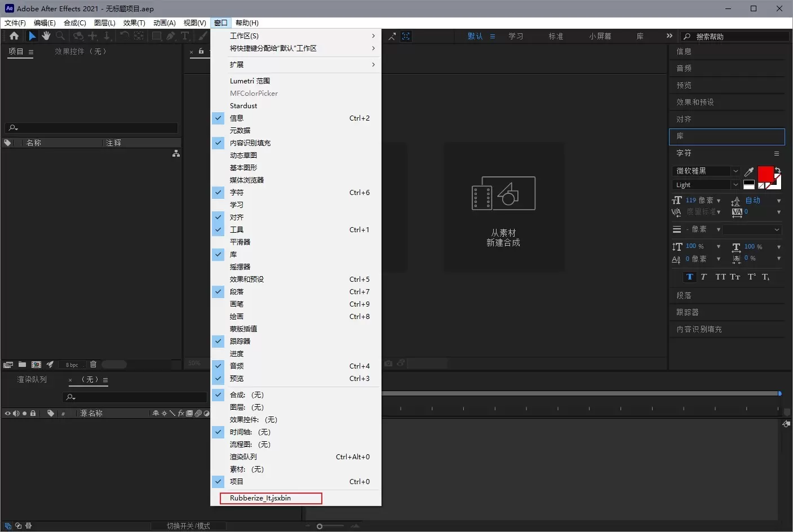
Task: Switch to the 学习 workspace
Action: coord(516,36)
